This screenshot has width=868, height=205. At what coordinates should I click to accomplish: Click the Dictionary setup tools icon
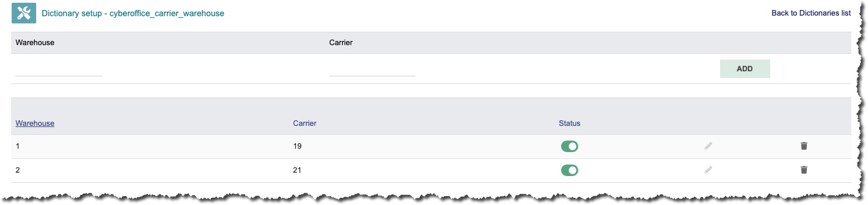tap(24, 13)
